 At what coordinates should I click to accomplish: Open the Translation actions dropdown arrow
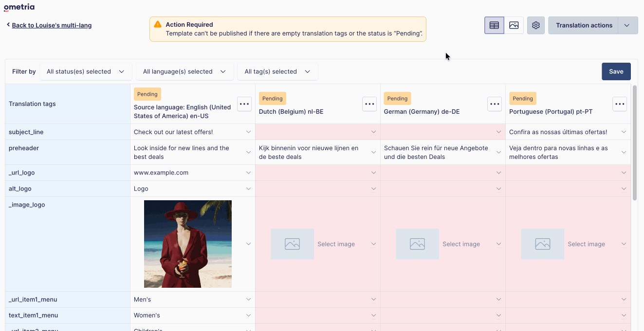627,25
